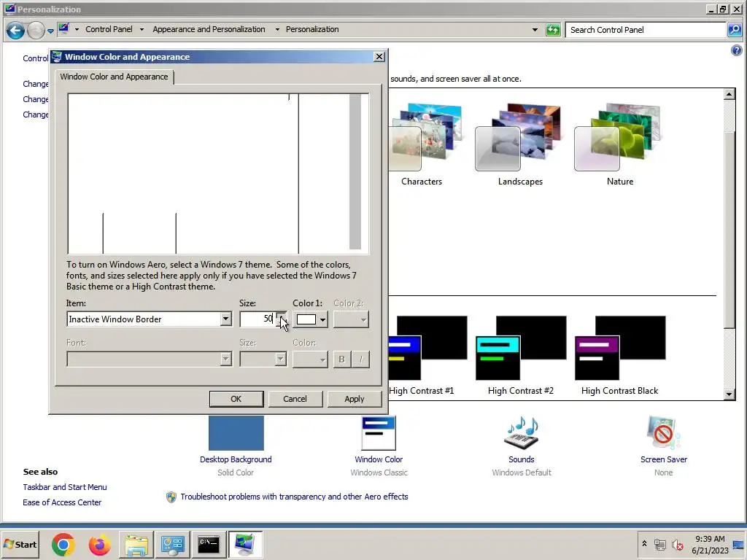
Task: Open troubleshoot transparency and Aero link
Action: (x=294, y=497)
